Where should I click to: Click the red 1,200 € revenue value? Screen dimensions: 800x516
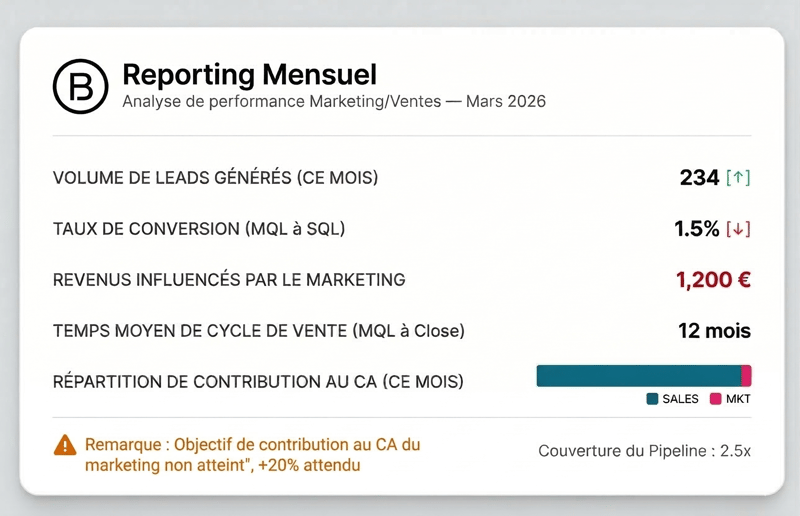[713, 280]
